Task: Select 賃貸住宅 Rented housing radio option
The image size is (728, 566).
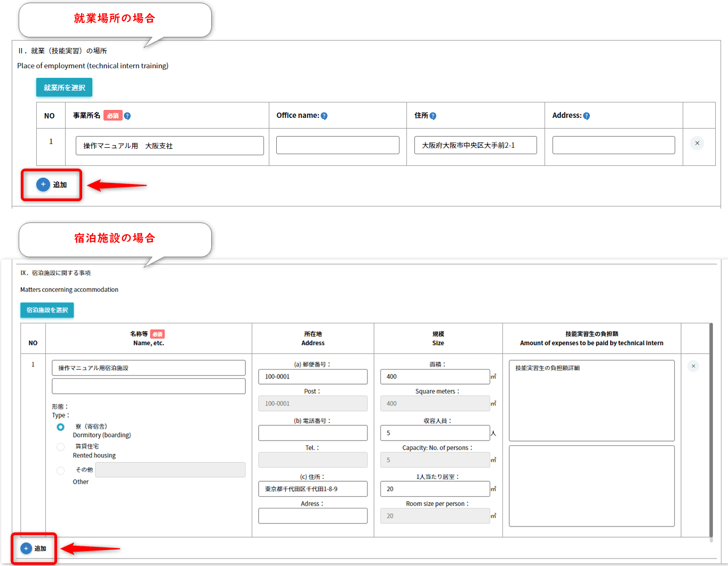Action: [x=61, y=447]
